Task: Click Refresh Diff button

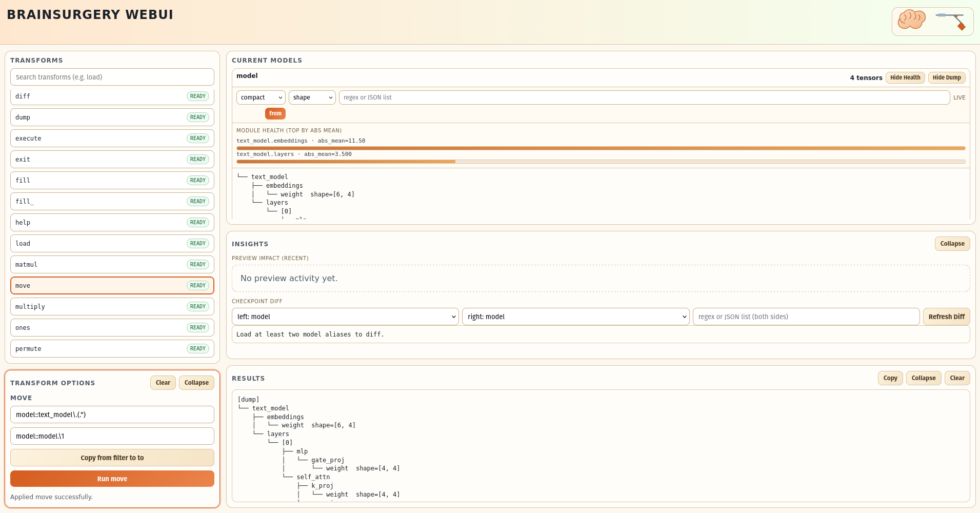Action: [947, 317]
